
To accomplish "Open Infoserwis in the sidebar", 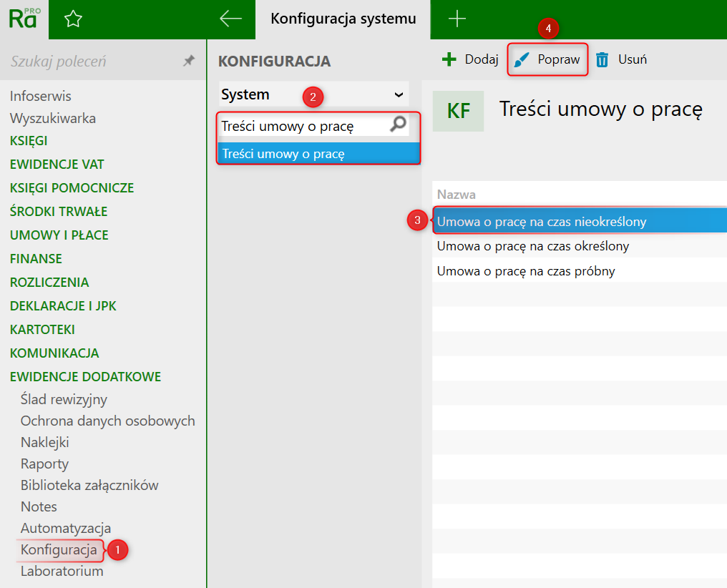I will [40, 96].
